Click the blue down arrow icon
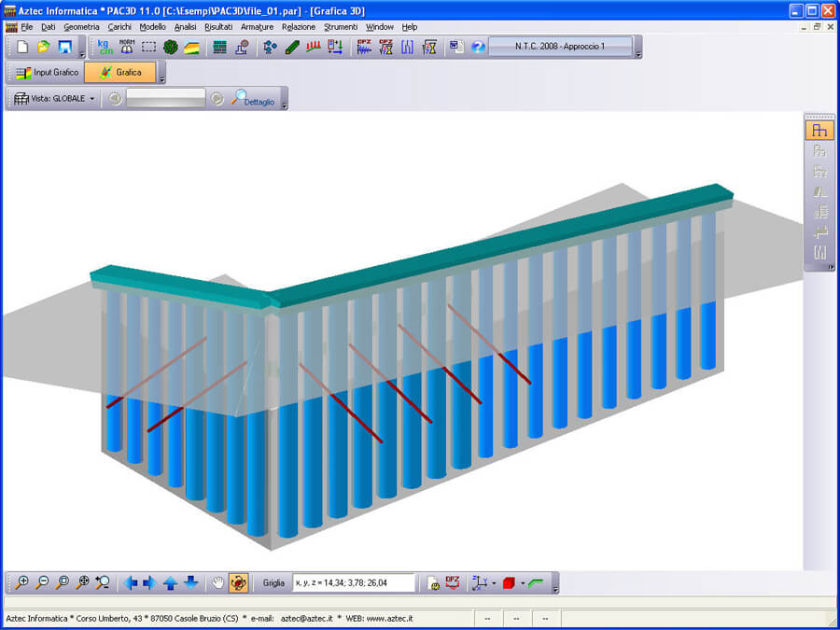Image resolution: width=840 pixels, height=630 pixels. 190,583
